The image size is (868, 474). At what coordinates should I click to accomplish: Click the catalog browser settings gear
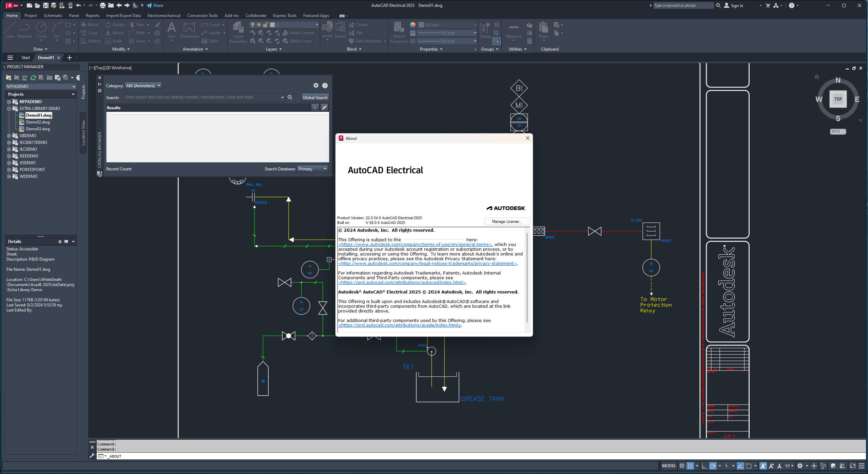[315, 86]
